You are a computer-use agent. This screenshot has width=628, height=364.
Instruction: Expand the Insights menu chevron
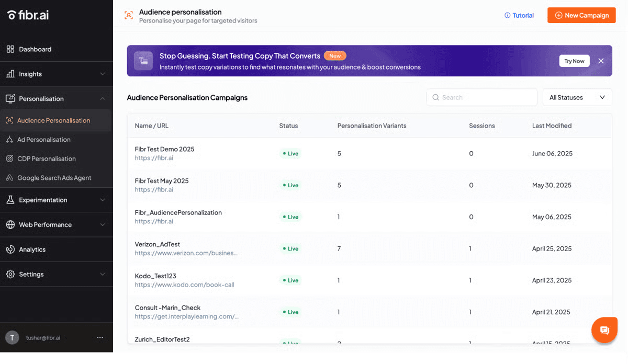(x=103, y=74)
